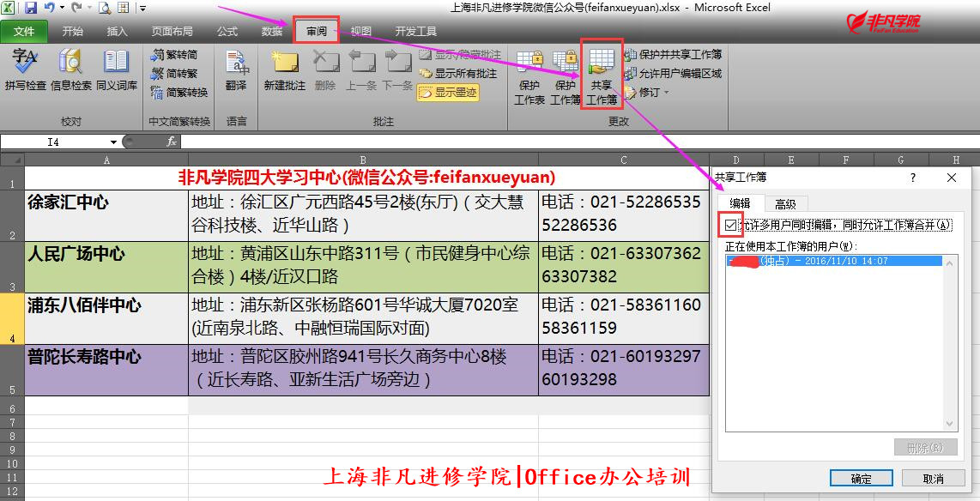Click the user list scrollbar down arrow
The image size is (980, 501).
(950, 424)
